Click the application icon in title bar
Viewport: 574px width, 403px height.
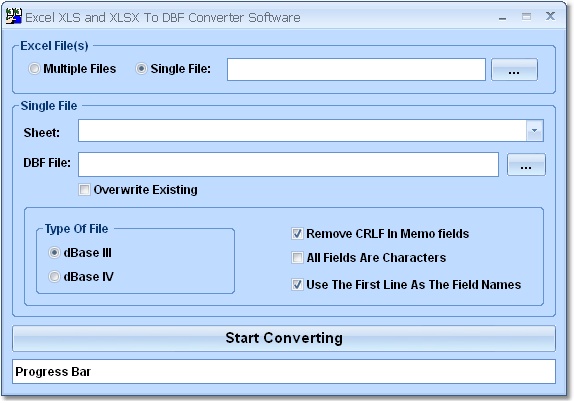click(14, 16)
